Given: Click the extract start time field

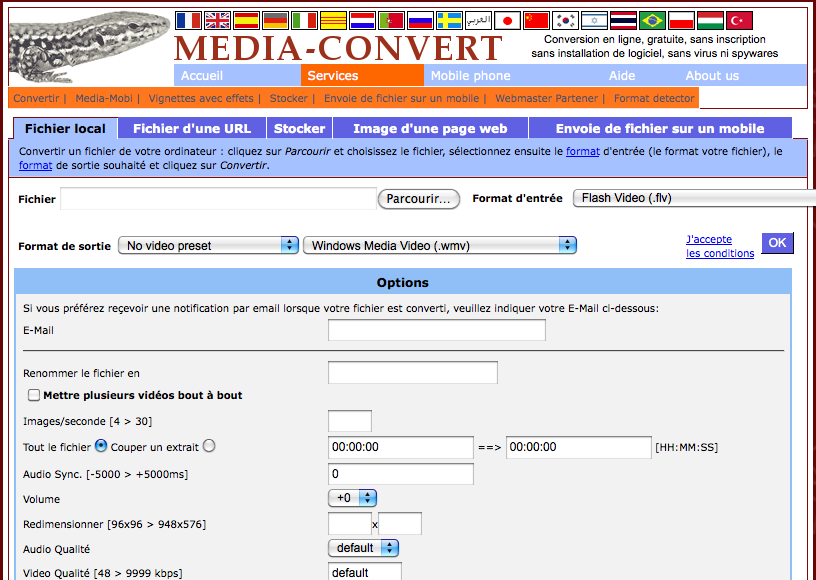Looking at the screenshot, I should (x=401, y=447).
